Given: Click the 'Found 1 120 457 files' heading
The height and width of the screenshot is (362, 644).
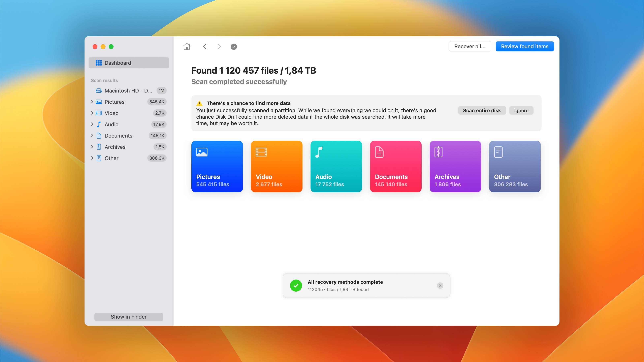Looking at the screenshot, I should click(254, 70).
